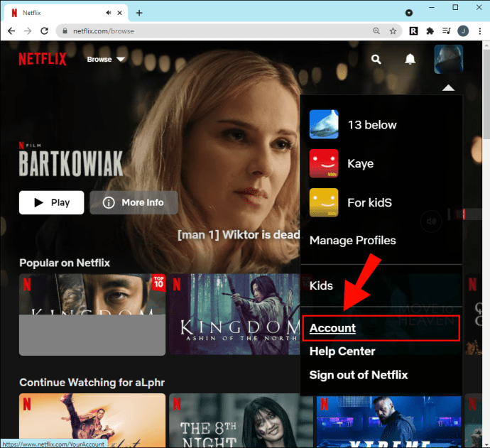Open a new browser tab
The width and height of the screenshot is (490, 448).
[x=139, y=13]
